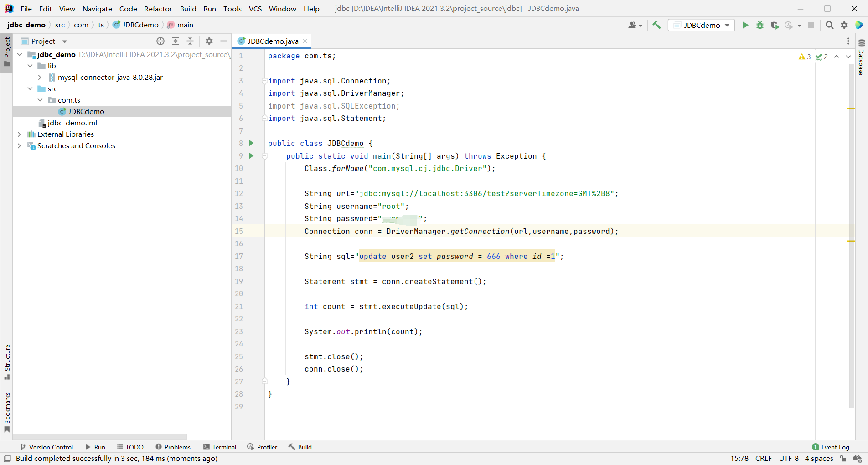The height and width of the screenshot is (465, 868).
Task: Open the Terminal tool window
Action: point(220,447)
